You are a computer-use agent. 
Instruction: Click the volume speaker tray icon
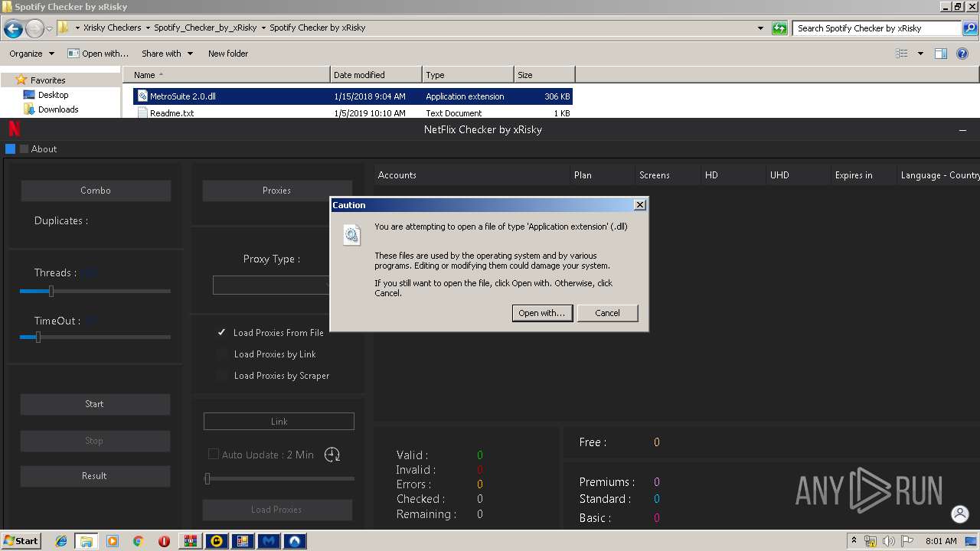pyautogui.click(x=889, y=541)
